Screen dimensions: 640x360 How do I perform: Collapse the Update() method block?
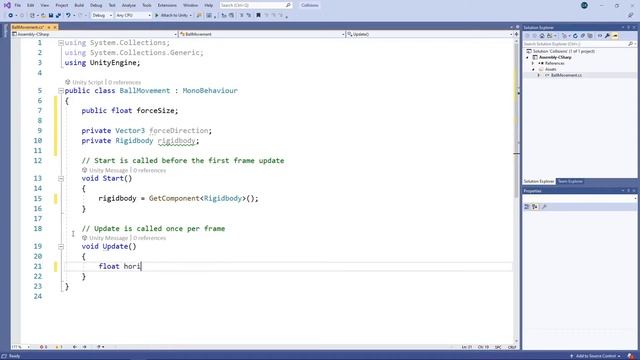click(x=61, y=247)
